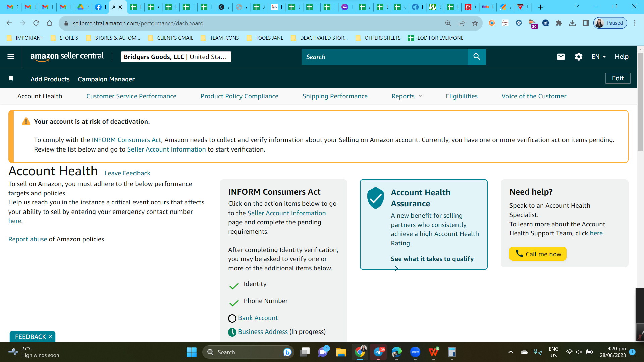
Task: Open Calculator from the taskbar
Action: click(x=452, y=352)
